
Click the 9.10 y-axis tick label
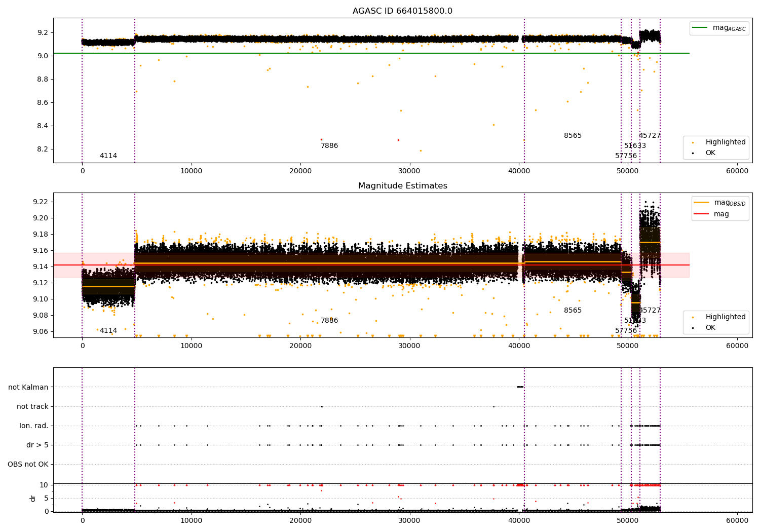coord(41,299)
